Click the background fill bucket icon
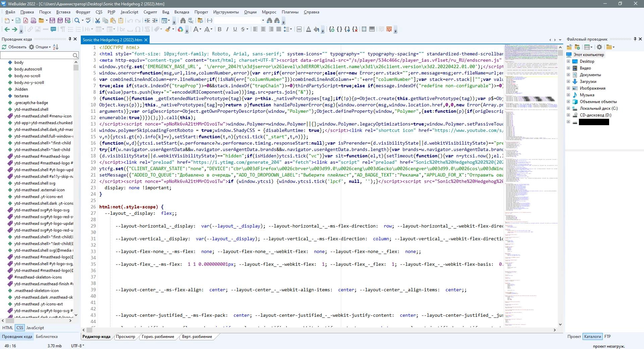The height and width of the screenshot is (349, 644). pyautogui.click(x=316, y=29)
